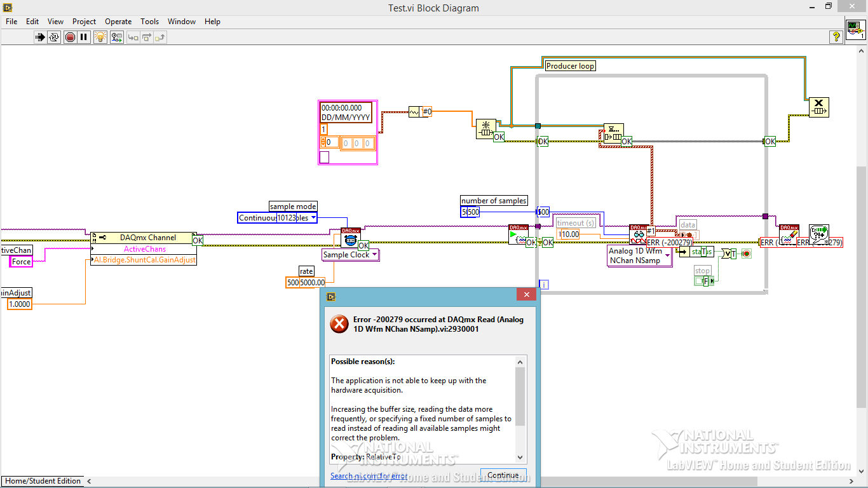
Task: Toggle Retain Wire Values button
Action: tap(116, 37)
